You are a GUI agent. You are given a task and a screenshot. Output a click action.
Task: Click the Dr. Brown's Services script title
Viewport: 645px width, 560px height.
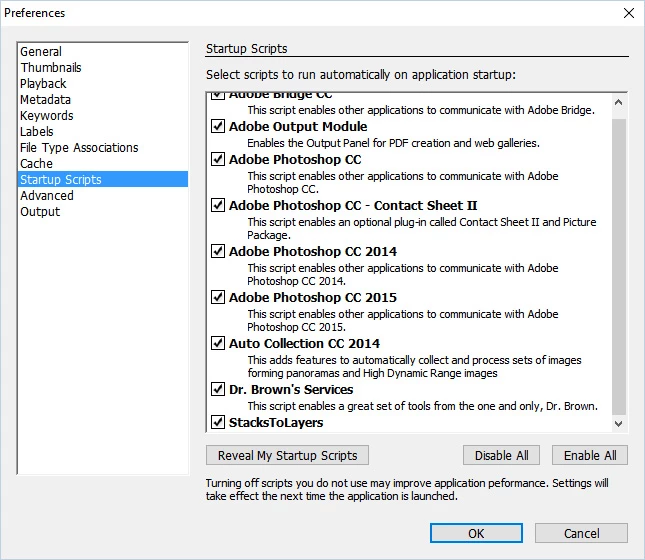291,389
